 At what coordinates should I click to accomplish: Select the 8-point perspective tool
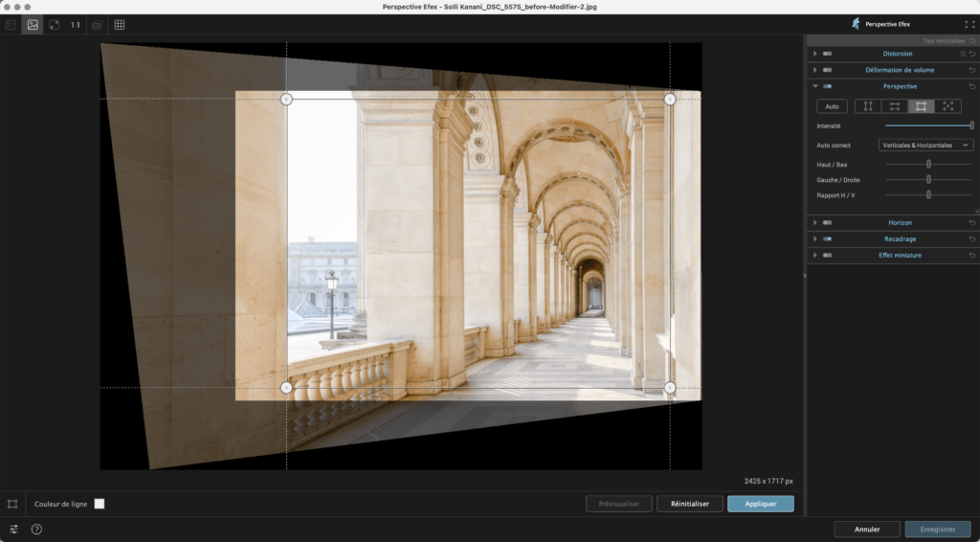click(948, 106)
